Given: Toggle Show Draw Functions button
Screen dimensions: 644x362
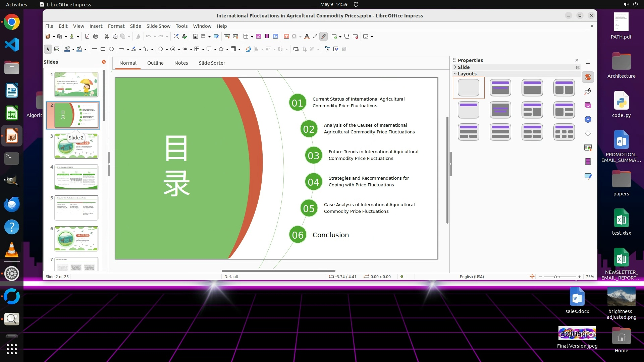Looking at the screenshot, I should (323, 37).
